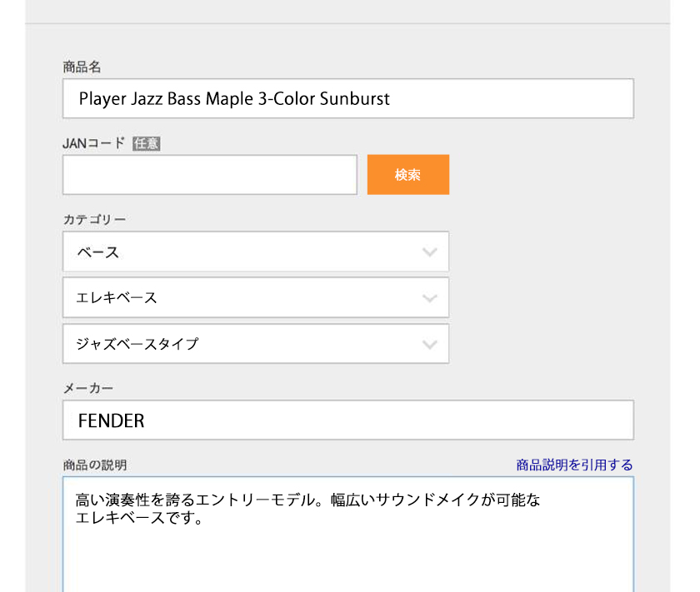Click the chevron arrow in the エレキベース dropdown
700x592 pixels.
coord(430,298)
